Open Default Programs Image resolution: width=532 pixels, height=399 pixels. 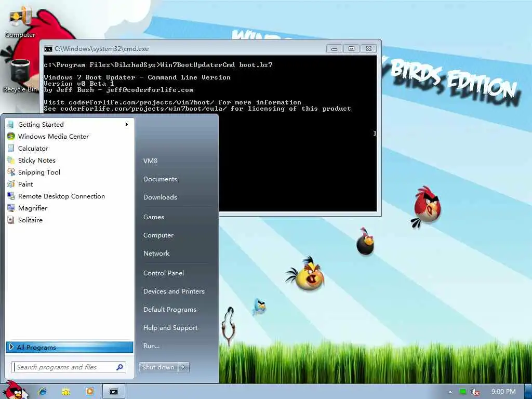click(x=170, y=310)
